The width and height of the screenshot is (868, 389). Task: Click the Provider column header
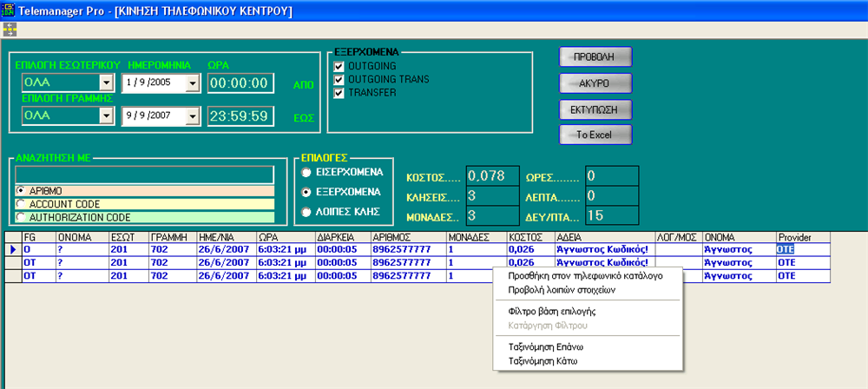(803, 237)
